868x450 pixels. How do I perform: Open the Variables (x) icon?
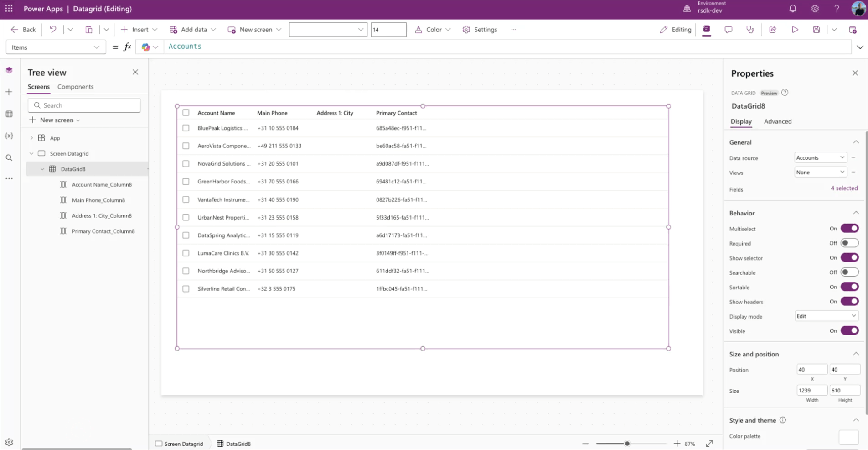(x=9, y=136)
